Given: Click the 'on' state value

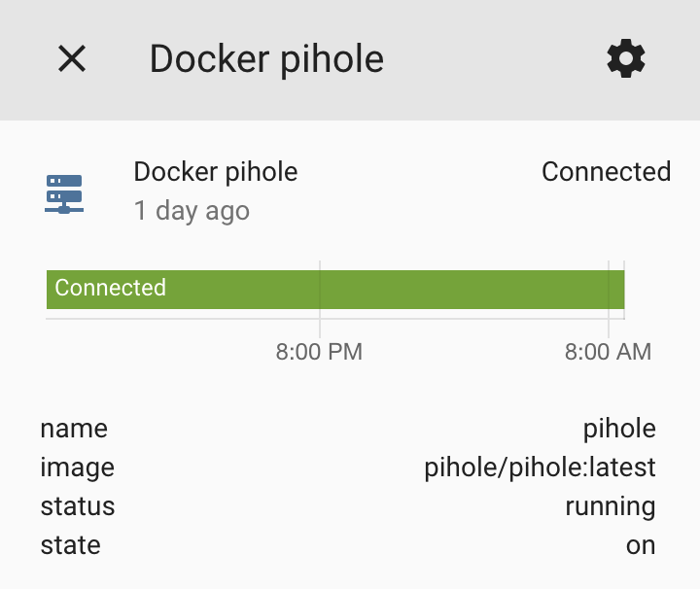Looking at the screenshot, I should [x=641, y=545].
